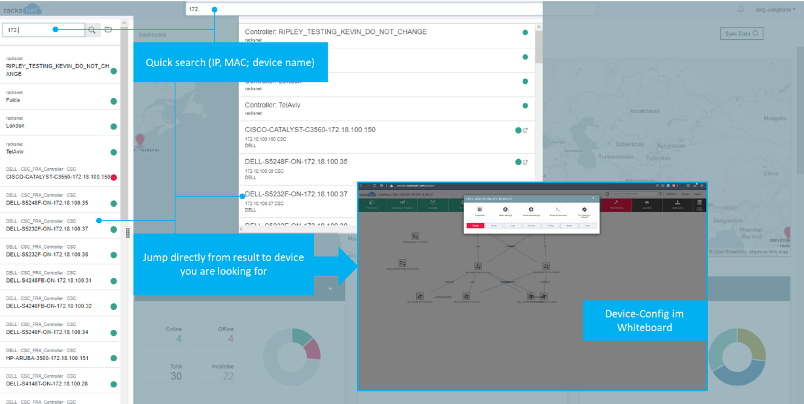Click the red map pin labeled racksnet
Viewport: 804px width, 404px height.
tap(140, 139)
